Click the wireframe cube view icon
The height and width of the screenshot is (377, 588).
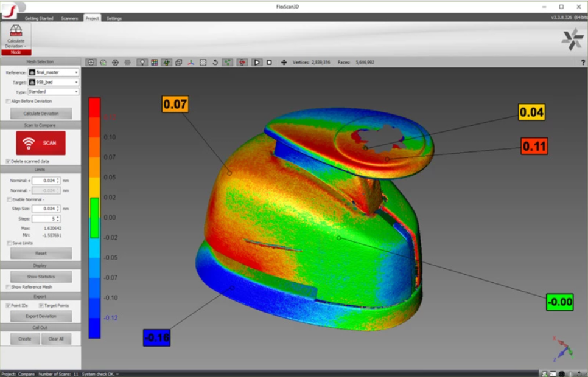pyautogui.click(x=179, y=63)
